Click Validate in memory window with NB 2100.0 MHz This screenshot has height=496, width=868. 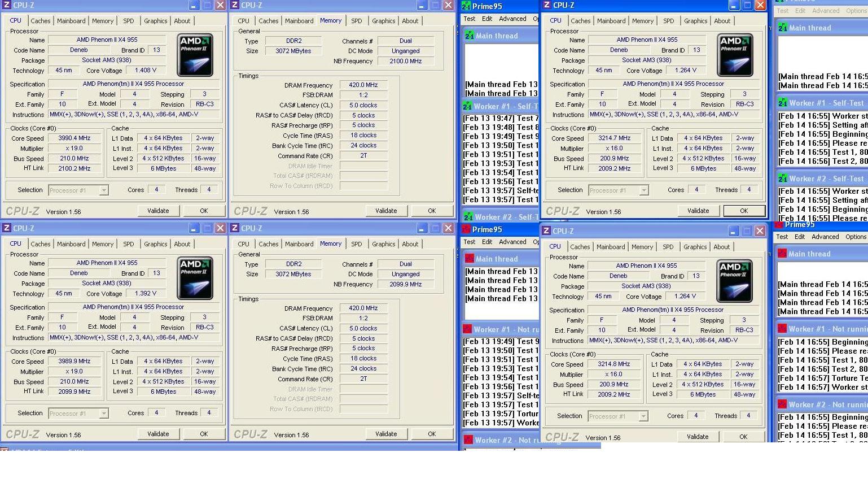point(386,211)
